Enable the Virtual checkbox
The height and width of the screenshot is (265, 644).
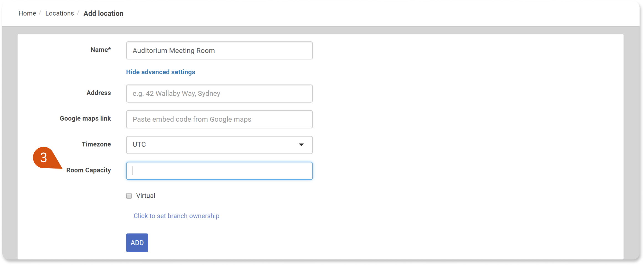click(129, 196)
